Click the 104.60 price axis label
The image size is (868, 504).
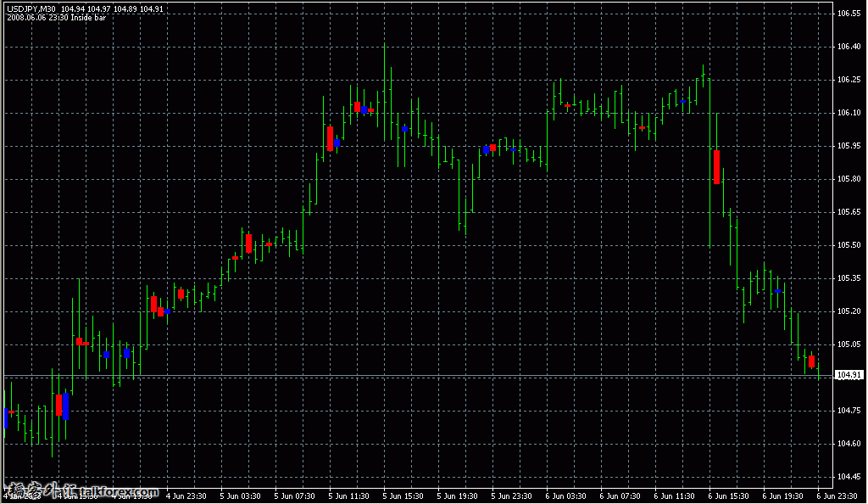tap(849, 443)
